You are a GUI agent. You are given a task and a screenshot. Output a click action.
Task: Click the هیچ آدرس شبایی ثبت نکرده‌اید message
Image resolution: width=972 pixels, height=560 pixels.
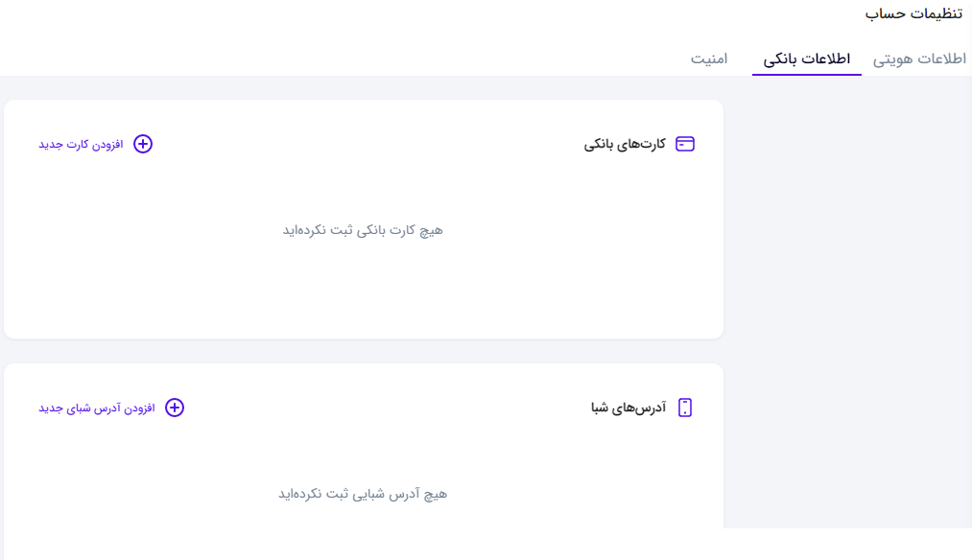coord(363,495)
